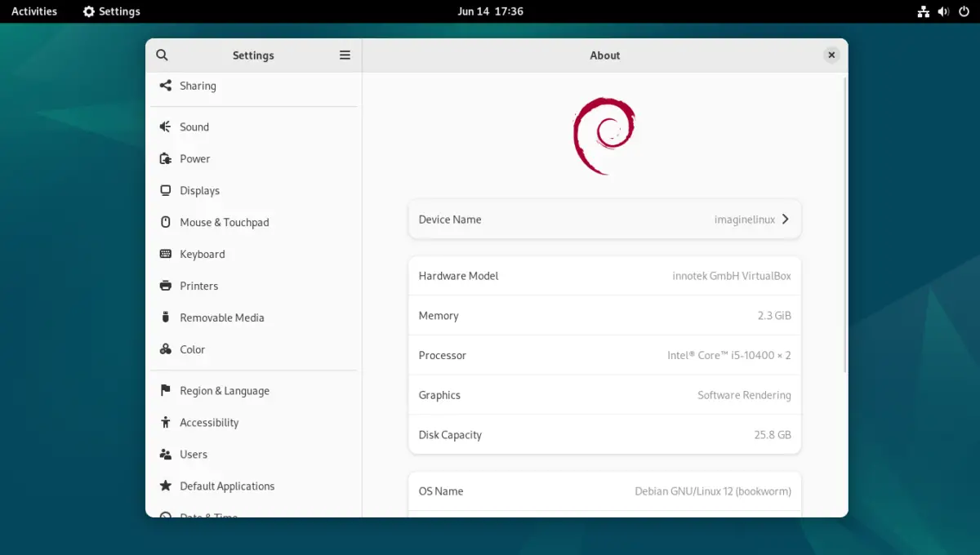The image size is (980, 555).
Task: Open Printers settings
Action: tap(254, 286)
